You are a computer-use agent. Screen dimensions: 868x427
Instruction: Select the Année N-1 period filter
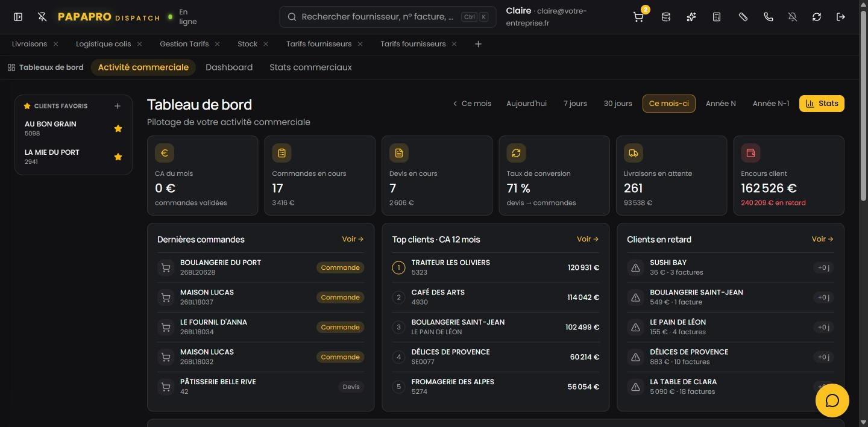coord(770,104)
